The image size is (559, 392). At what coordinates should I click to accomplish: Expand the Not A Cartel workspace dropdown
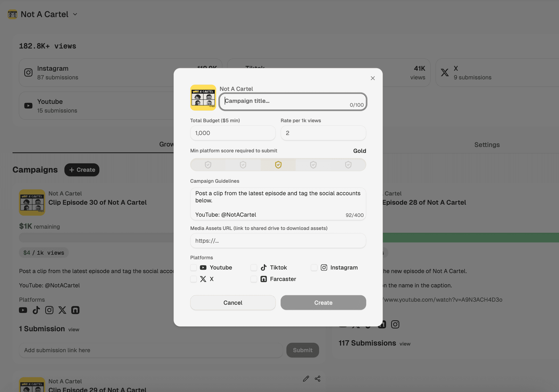[75, 14]
